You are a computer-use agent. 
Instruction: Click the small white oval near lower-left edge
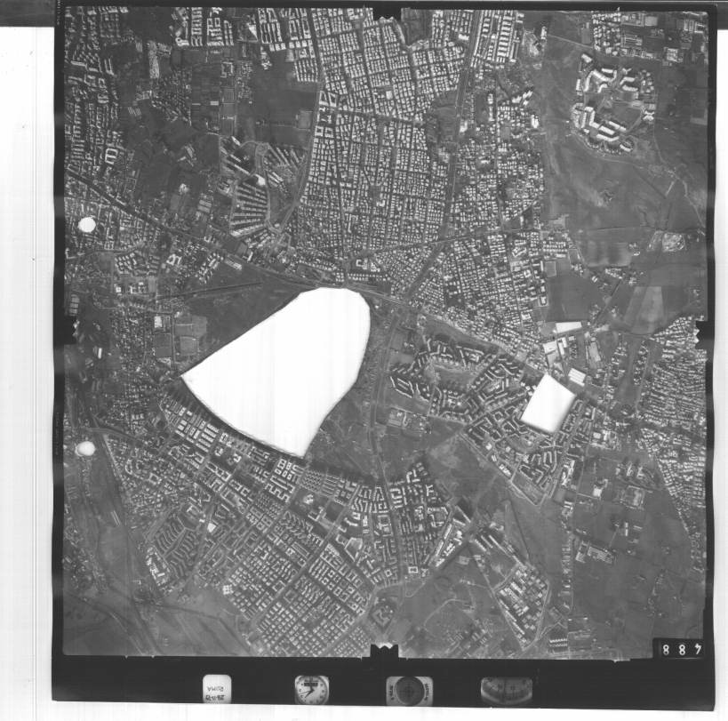click(x=84, y=449)
